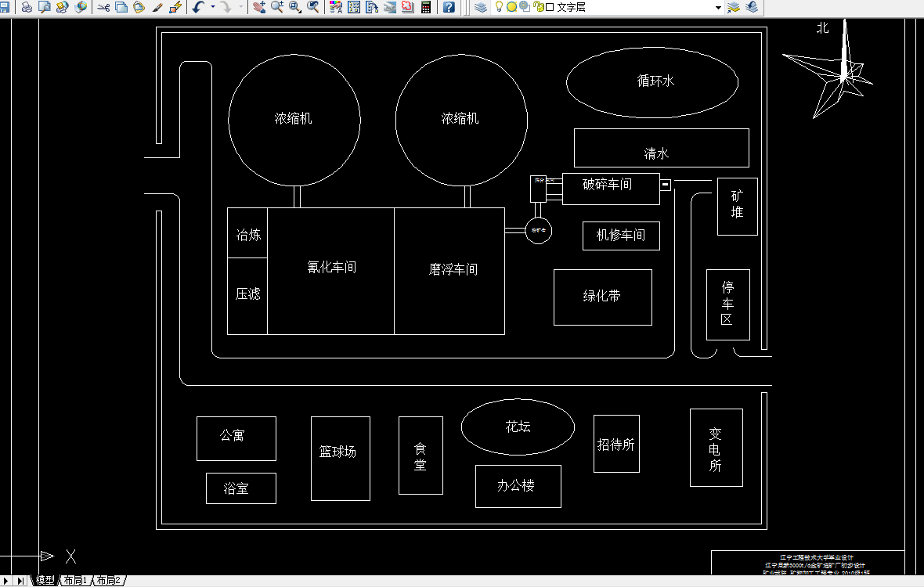Expand the Redo history dropdown arrow
Image resolution: width=924 pixels, height=587 pixels.
[x=241, y=8]
